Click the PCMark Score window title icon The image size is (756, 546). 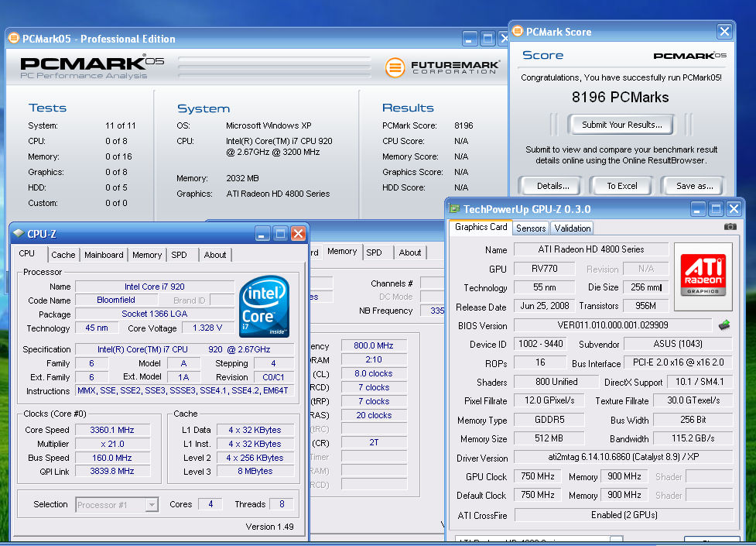coord(518,31)
